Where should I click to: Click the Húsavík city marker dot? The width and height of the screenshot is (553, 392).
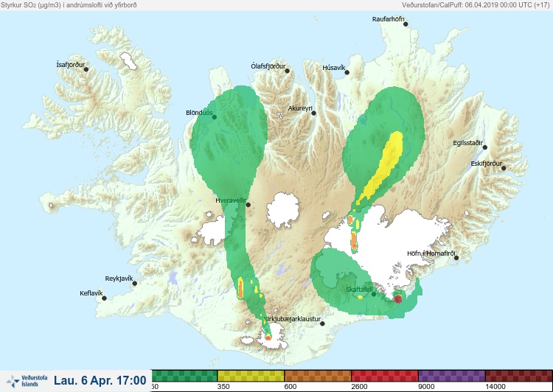347,73
